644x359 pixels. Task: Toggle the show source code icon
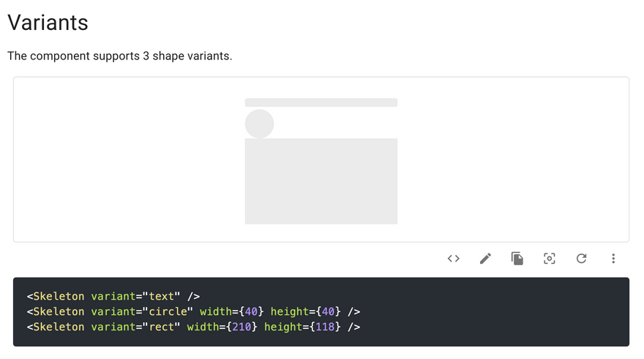(x=454, y=259)
